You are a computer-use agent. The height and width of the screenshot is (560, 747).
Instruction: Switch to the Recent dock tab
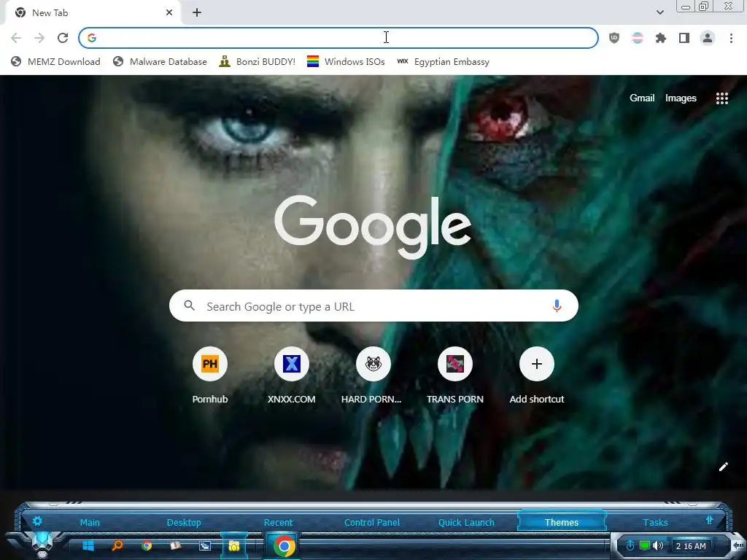click(278, 522)
